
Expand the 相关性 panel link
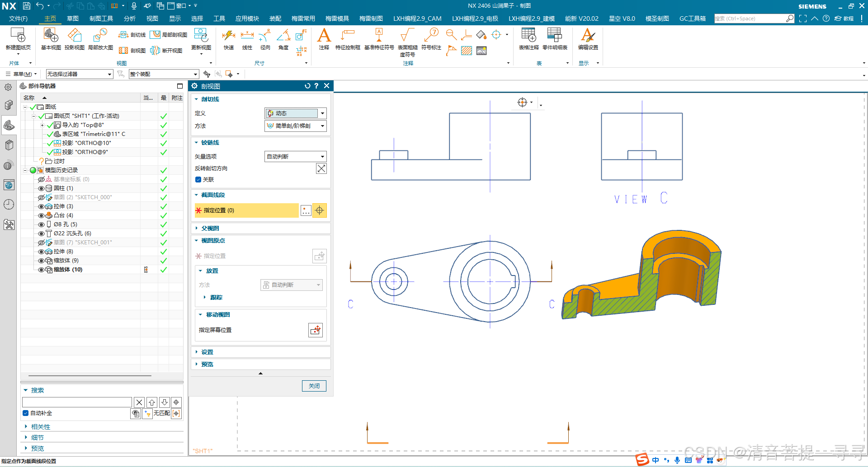click(x=40, y=427)
